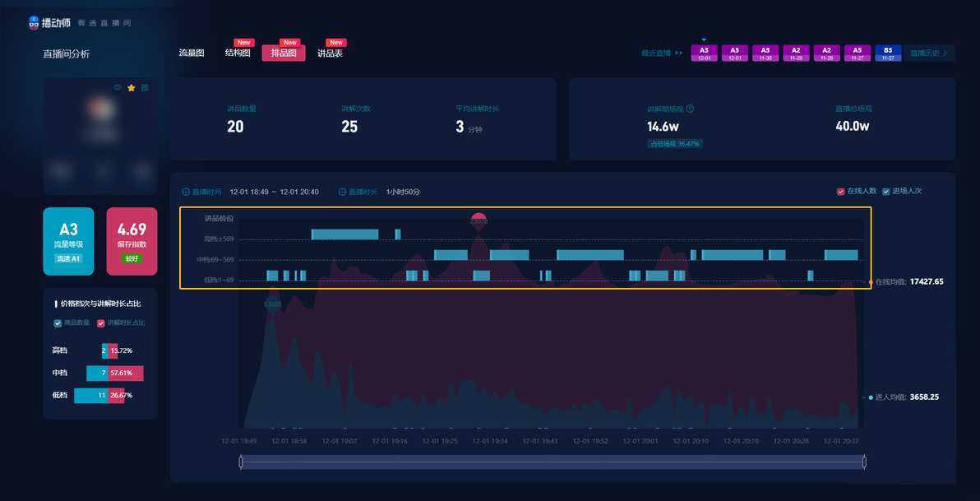This screenshot has width=980, height=501.
Task: Click the 播动师 logo icon
Action: click(35, 22)
